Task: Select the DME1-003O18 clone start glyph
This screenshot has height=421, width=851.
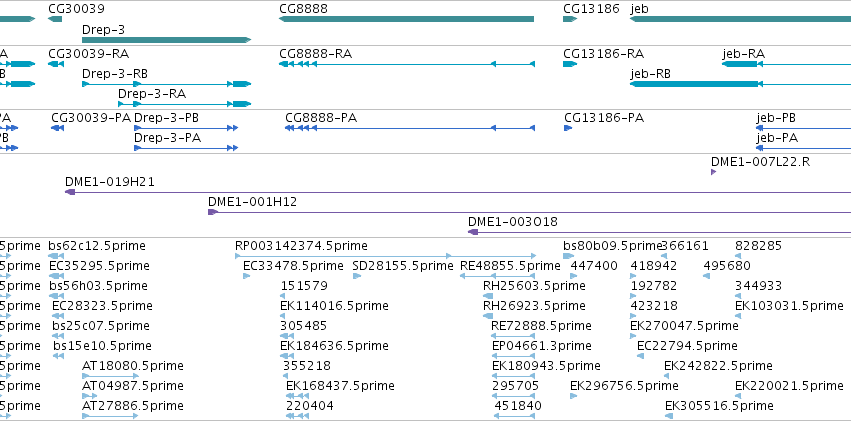Action: point(473,232)
